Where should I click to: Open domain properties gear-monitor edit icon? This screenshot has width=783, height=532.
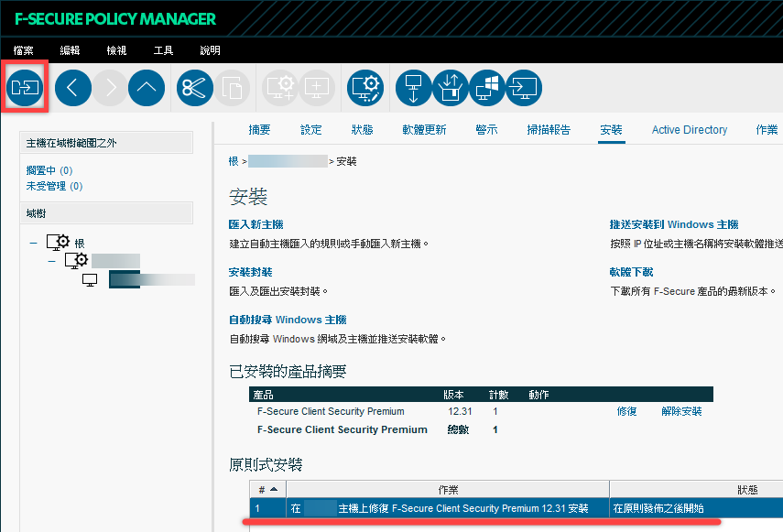(365, 88)
